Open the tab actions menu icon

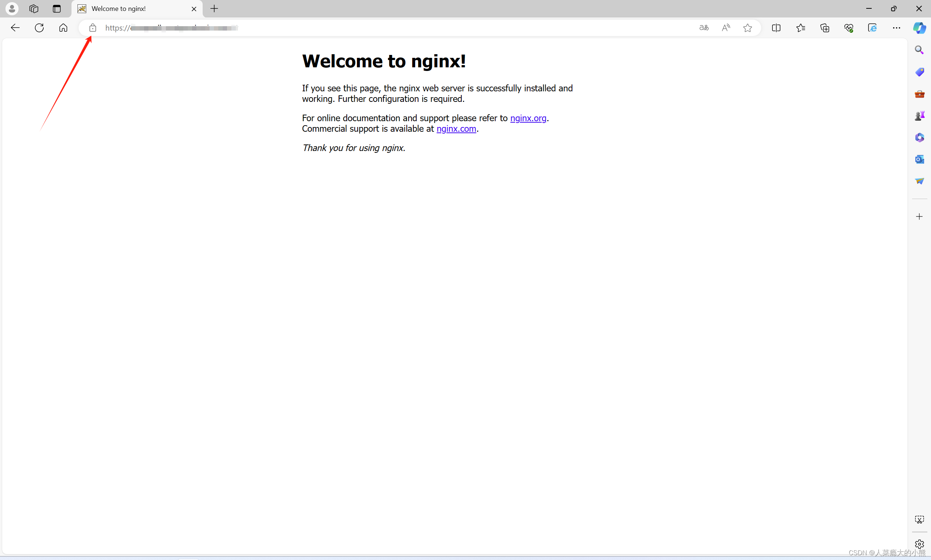57,8
